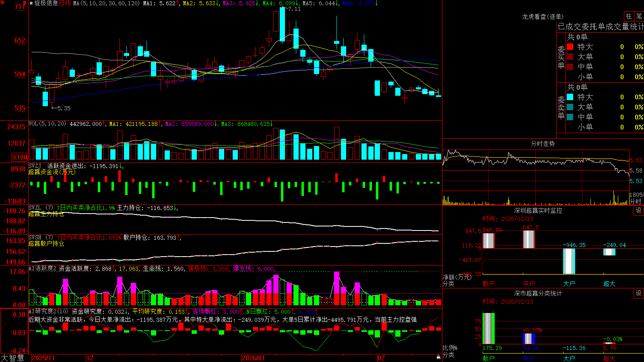
Task: Click the 02 month timeline marker
Action: tap(381, 358)
